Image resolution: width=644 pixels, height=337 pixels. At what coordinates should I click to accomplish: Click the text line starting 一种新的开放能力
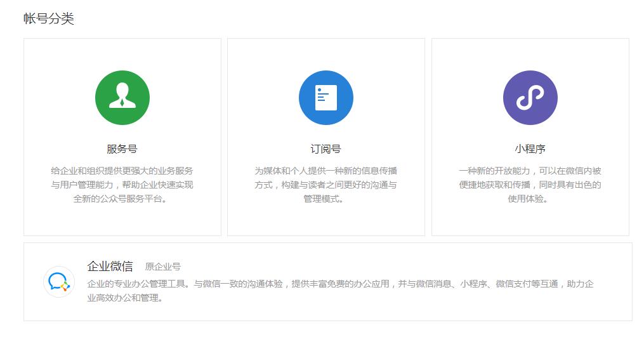click(x=530, y=171)
